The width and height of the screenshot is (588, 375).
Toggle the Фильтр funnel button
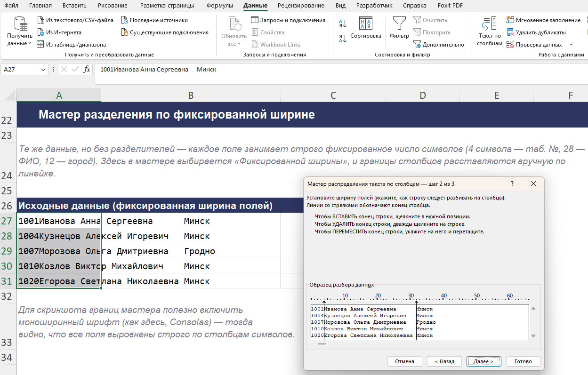[399, 28]
